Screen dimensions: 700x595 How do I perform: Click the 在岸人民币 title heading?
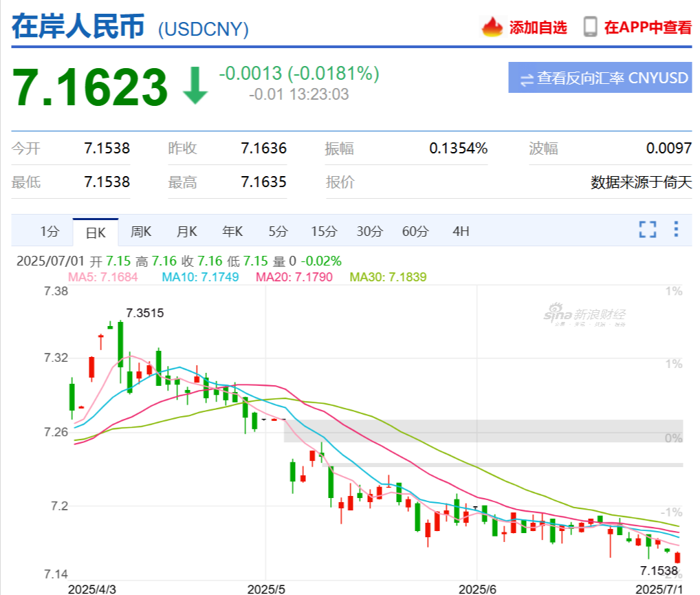[x=78, y=26]
